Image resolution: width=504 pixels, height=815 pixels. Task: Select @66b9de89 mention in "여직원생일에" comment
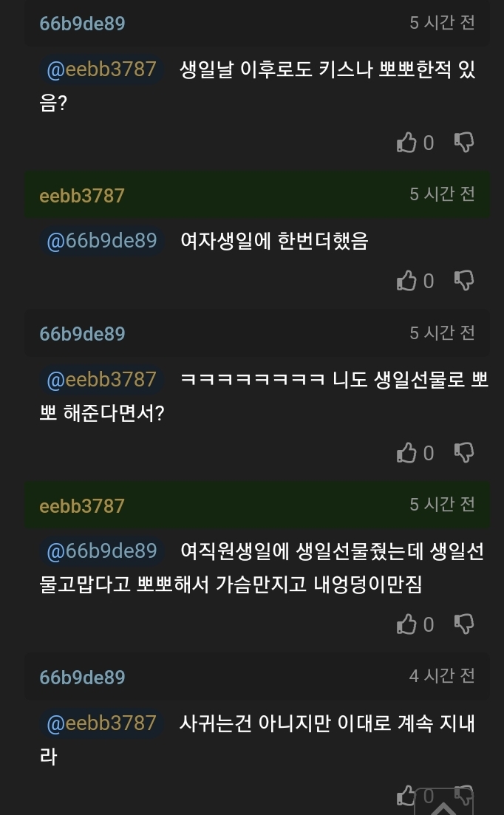[101, 551]
